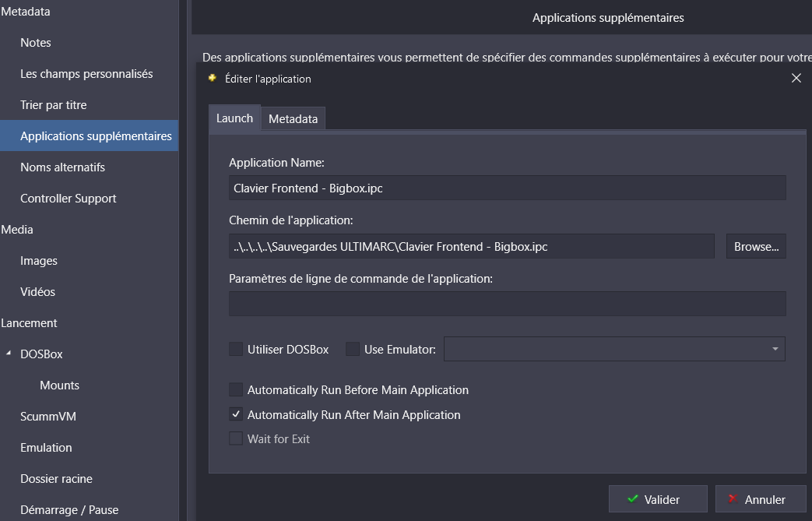
Task: Uncheck Automatically Run After Main Application
Action: (x=236, y=415)
